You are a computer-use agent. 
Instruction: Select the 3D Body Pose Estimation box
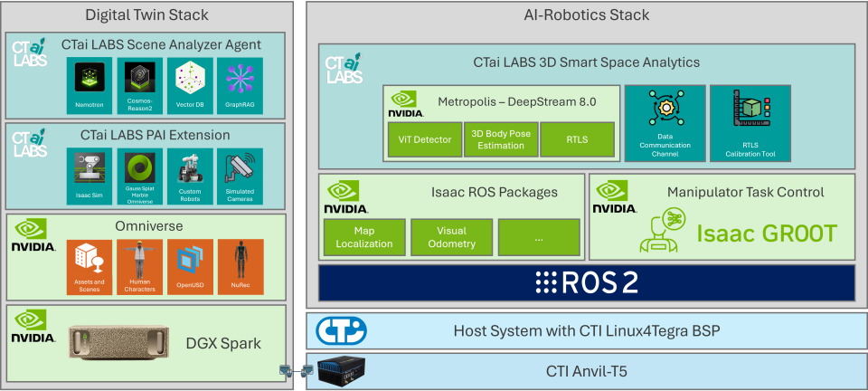pos(501,139)
